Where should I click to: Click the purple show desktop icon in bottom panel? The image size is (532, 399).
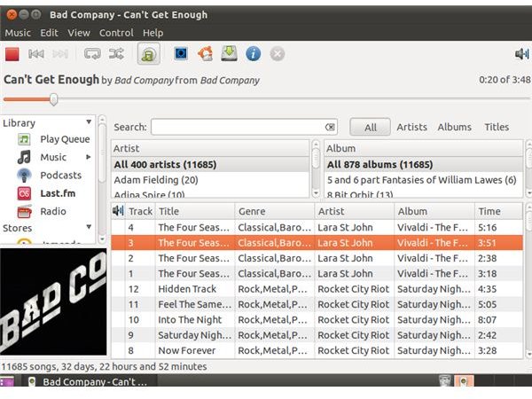pos(7,381)
